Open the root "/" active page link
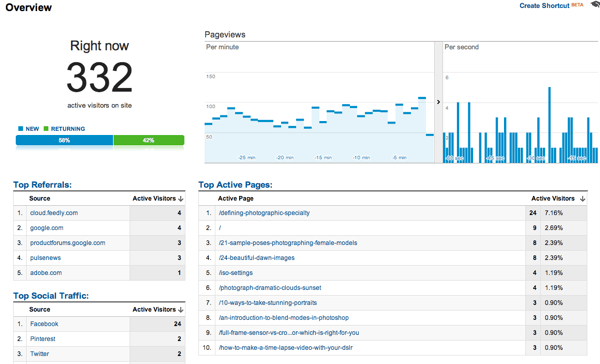 coord(220,228)
